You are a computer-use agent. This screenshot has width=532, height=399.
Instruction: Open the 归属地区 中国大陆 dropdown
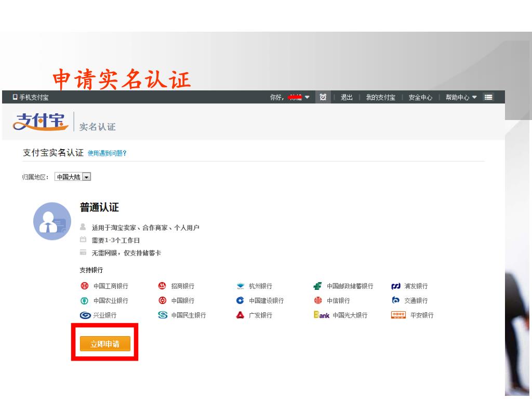[x=73, y=177]
